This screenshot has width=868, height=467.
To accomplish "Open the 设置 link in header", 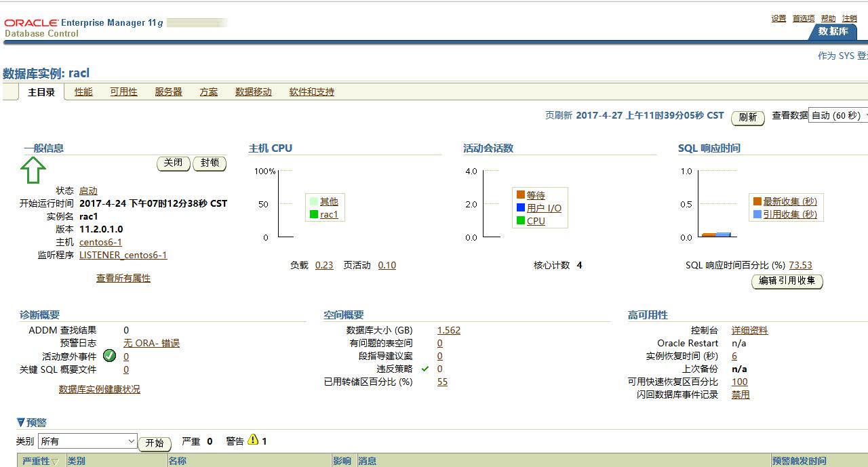I will click(778, 18).
